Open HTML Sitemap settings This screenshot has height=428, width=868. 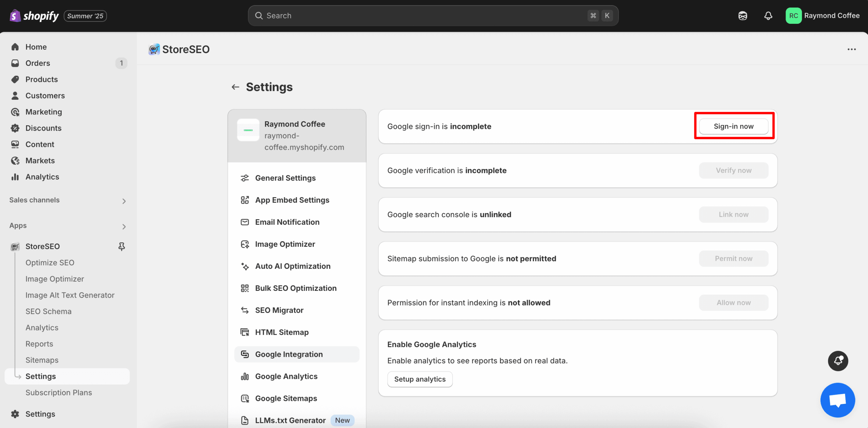point(297,332)
